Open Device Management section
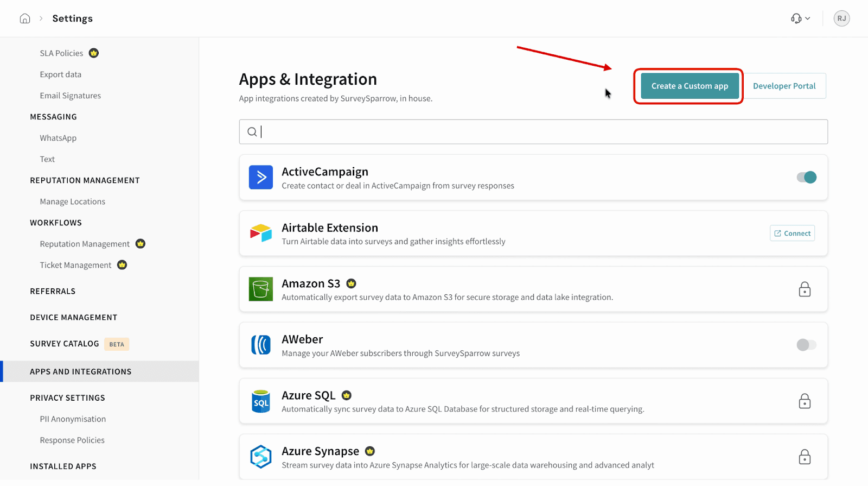 point(74,318)
